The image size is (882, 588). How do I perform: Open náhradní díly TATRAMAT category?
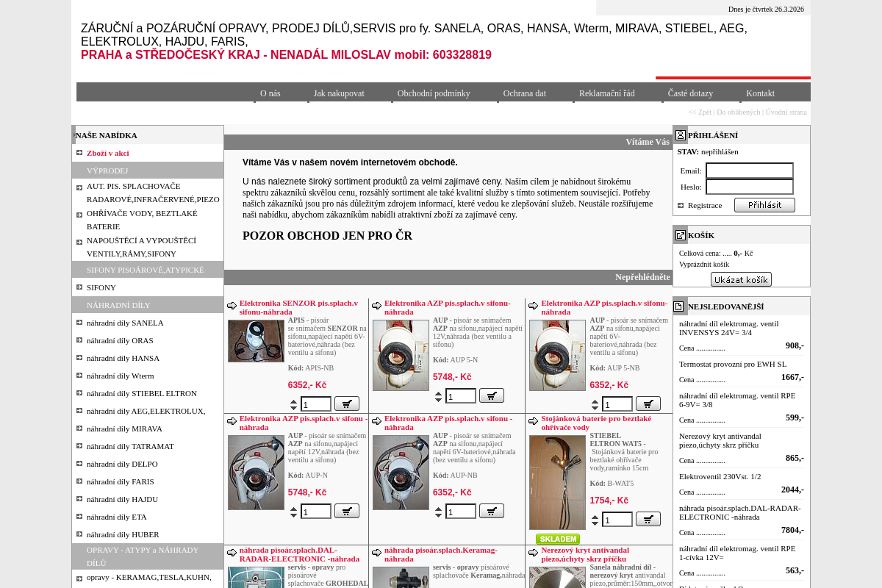(x=130, y=446)
